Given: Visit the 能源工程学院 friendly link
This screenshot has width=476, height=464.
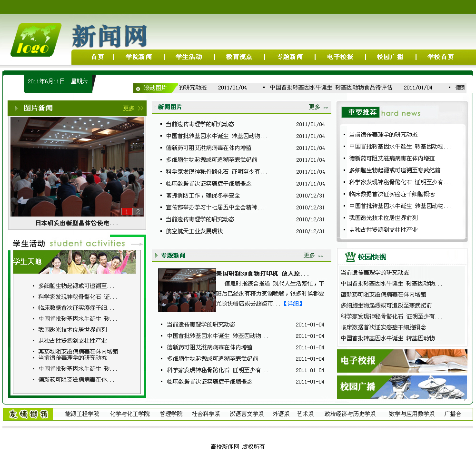Looking at the screenshot, I should (x=82, y=414).
